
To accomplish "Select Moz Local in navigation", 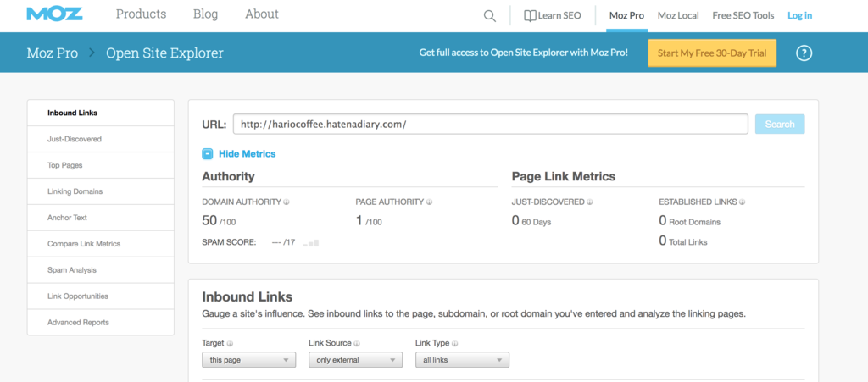I will [678, 15].
